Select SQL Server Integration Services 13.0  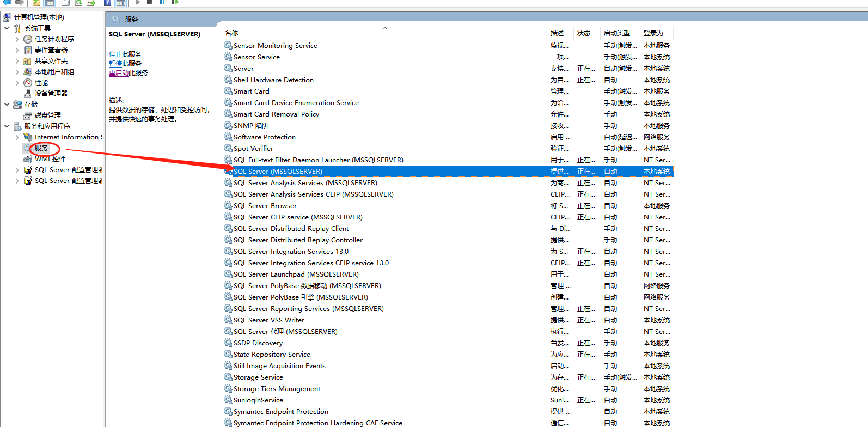pos(448,251)
